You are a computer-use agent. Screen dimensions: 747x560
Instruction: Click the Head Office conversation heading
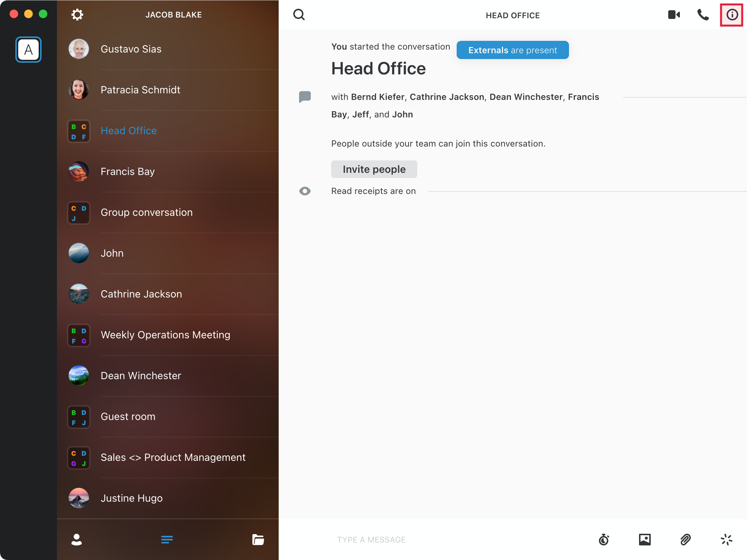tap(379, 69)
